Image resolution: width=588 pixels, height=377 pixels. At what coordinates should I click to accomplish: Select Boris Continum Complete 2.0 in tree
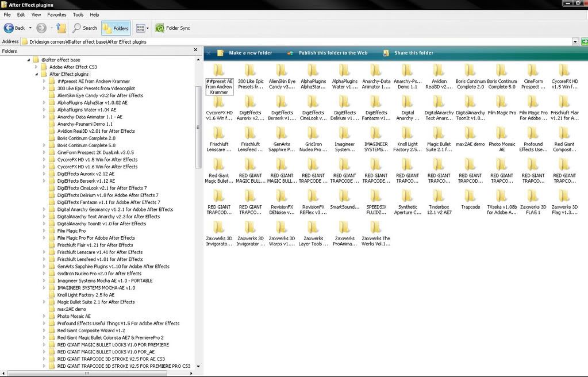pyautogui.click(x=86, y=138)
